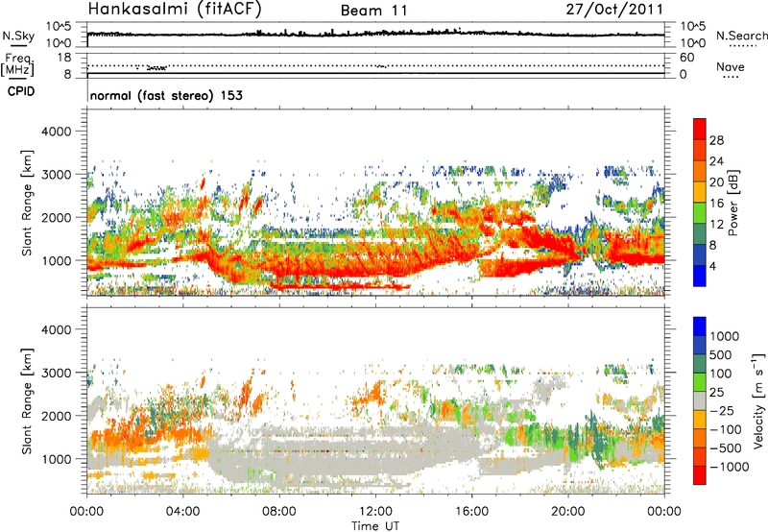The image size is (768, 532).
Task: Click the "100" label on Velocity color bar
Action: 720,374
